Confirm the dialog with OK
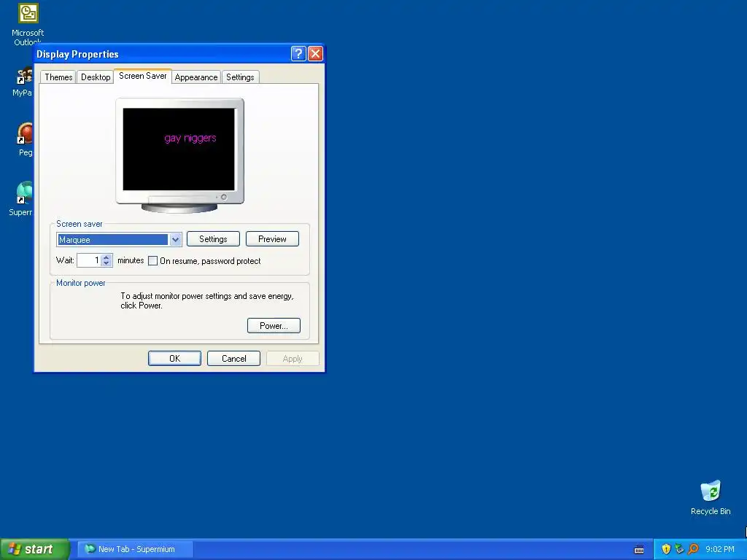747x560 pixels. pyautogui.click(x=174, y=359)
